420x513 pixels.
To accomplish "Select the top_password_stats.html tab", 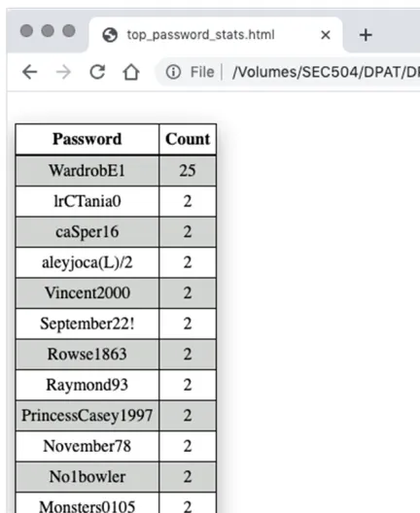I will (216, 35).
